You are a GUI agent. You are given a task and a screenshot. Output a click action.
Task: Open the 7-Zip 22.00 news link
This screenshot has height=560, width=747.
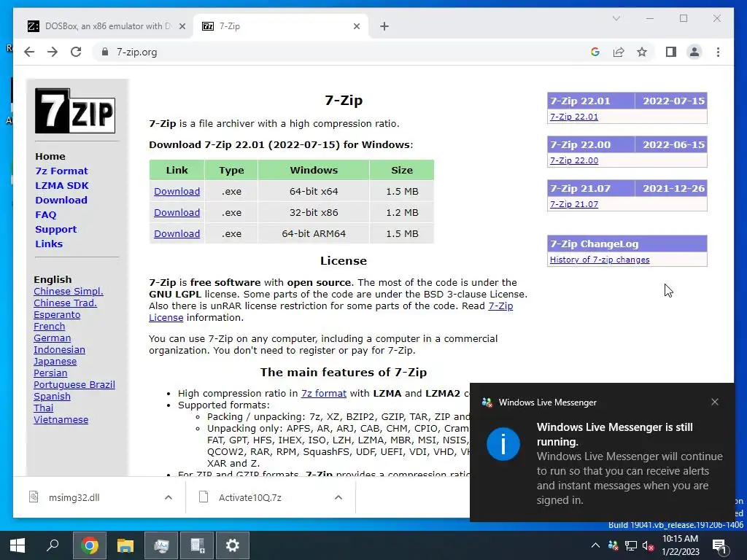[x=574, y=160]
